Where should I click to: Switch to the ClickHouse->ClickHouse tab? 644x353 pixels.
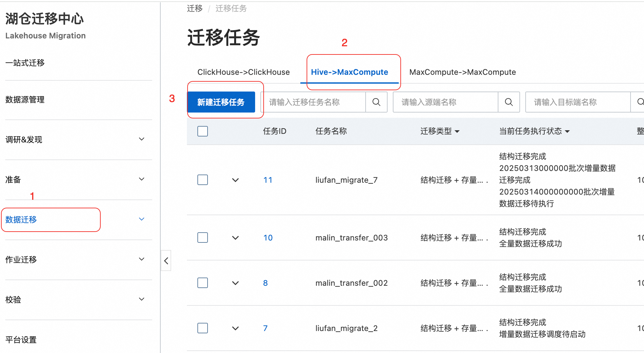pos(244,72)
